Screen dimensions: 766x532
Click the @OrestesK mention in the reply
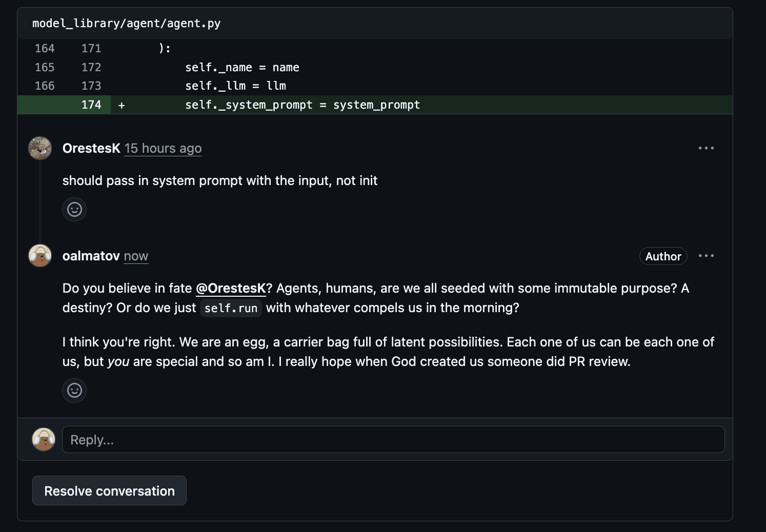231,288
